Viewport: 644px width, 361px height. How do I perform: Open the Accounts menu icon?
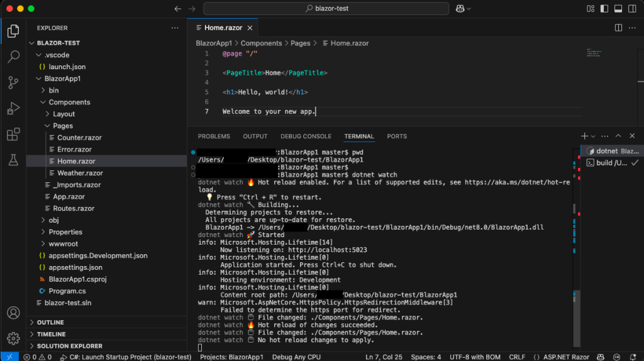13,313
